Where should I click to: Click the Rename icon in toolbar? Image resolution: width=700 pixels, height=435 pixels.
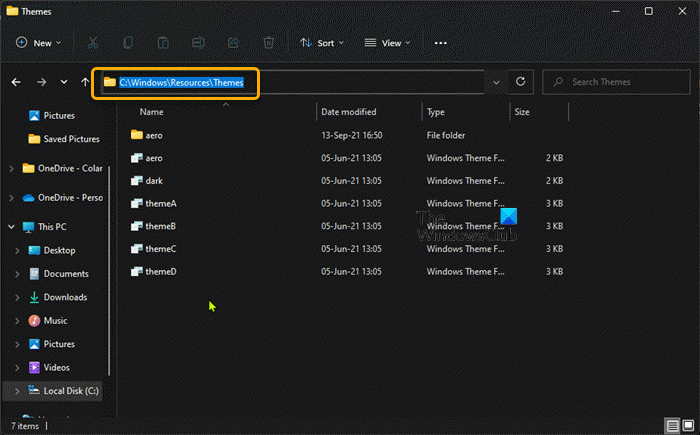coord(198,43)
